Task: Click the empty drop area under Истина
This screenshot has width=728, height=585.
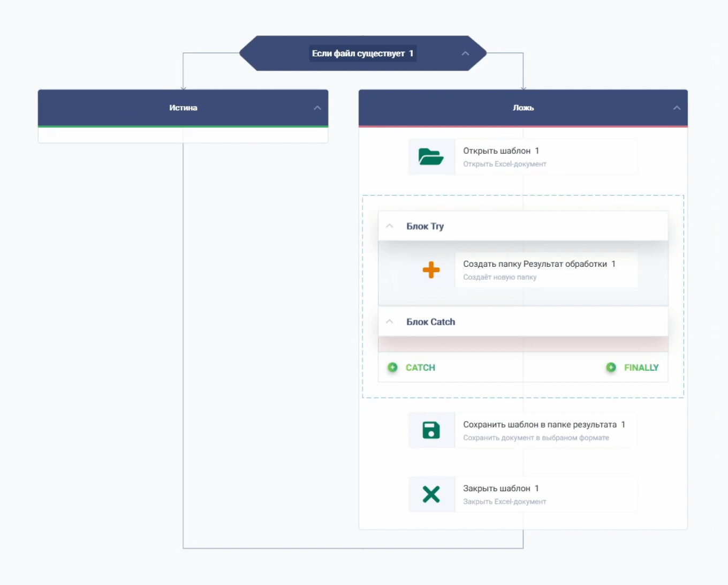Action: click(x=183, y=135)
